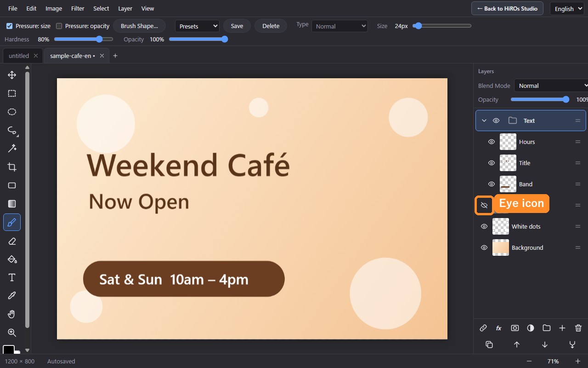
Task: Activate the Text tool
Action: click(12, 277)
